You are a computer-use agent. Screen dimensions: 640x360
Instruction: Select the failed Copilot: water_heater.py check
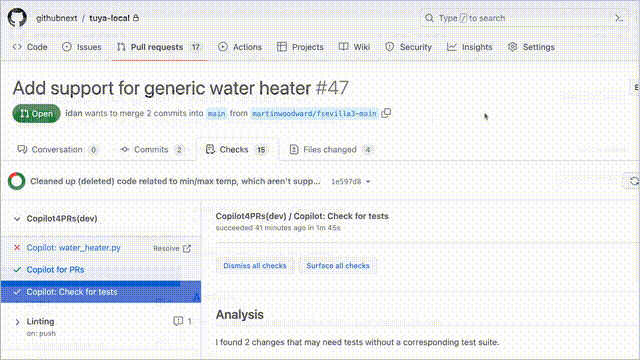pos(73,248)
